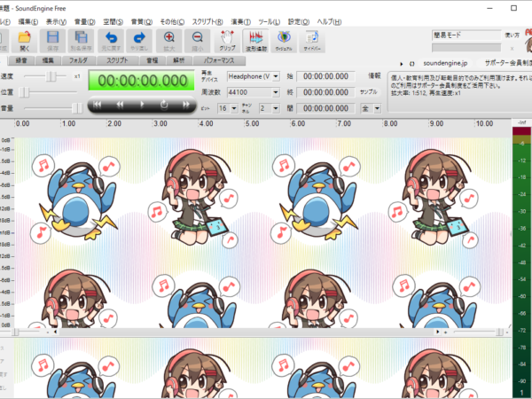Toggle the サイドバー sidebar icon
The width and height of the screenshot is (532, 399).
(312, 41)
